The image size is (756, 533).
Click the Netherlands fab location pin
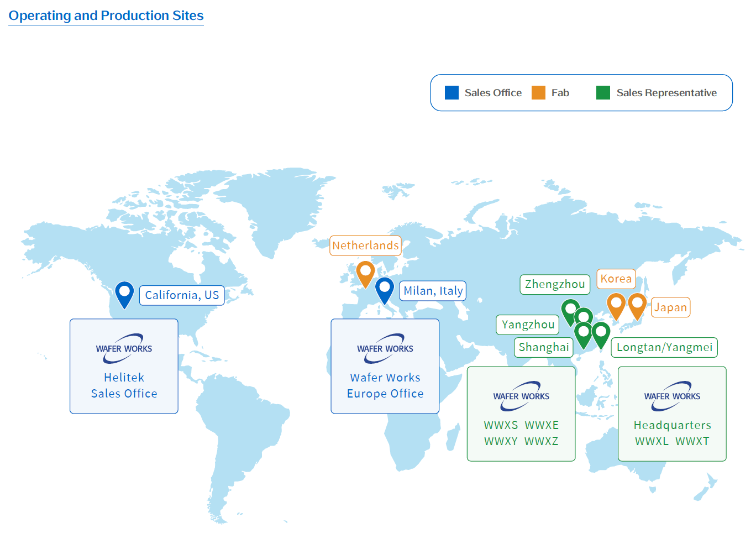tap(365, 272)
